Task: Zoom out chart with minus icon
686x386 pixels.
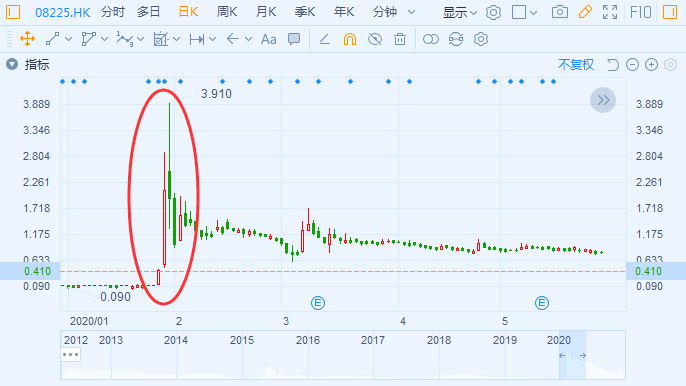Action: click(632, 65)
